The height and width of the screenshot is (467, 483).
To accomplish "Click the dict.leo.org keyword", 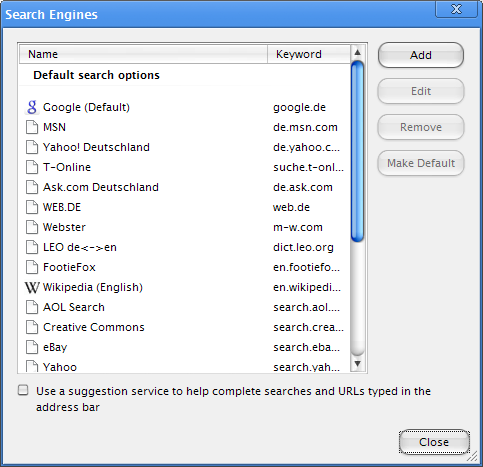I will tap(303, 247).
